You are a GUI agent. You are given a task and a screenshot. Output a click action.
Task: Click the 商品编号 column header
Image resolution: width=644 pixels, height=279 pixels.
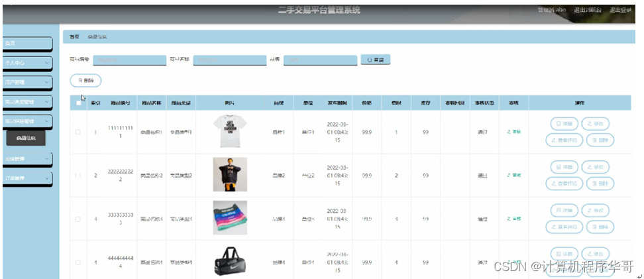[121, 103]
